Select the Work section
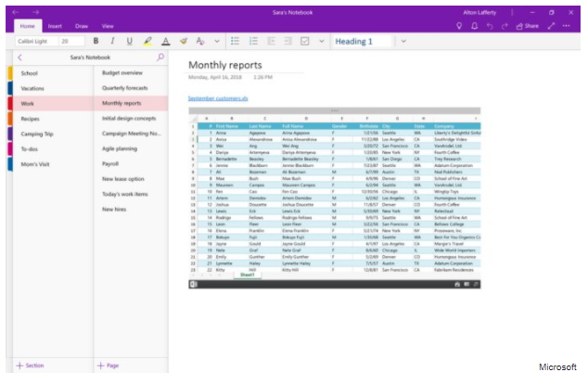588x385 pixels. [x=53, y=104]
